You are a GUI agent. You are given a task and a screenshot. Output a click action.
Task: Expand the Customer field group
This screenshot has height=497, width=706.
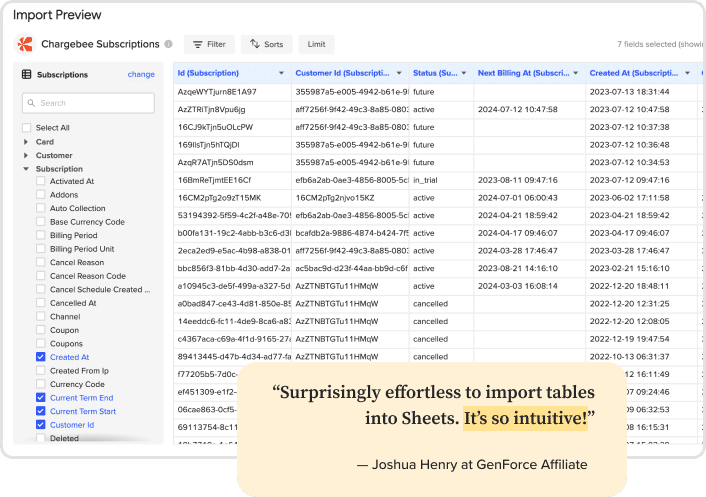[26, 155]
